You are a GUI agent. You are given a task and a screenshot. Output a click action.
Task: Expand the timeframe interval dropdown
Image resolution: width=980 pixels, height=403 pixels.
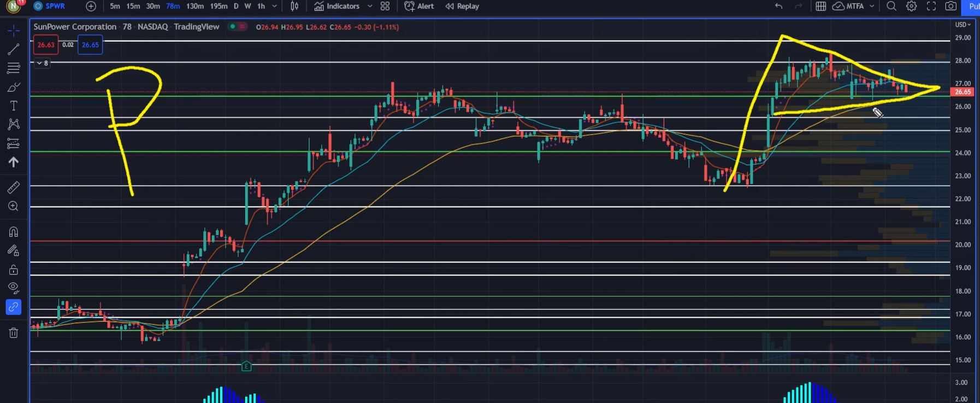point(274,6)
